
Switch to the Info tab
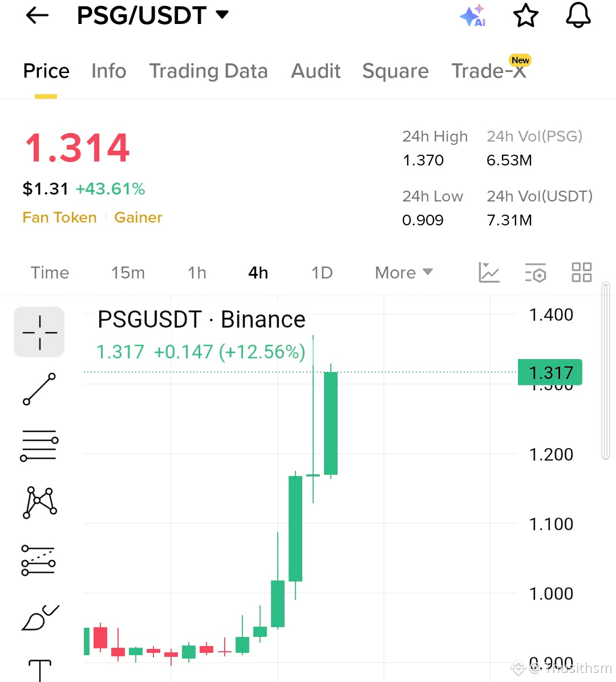tap(109, 71)
